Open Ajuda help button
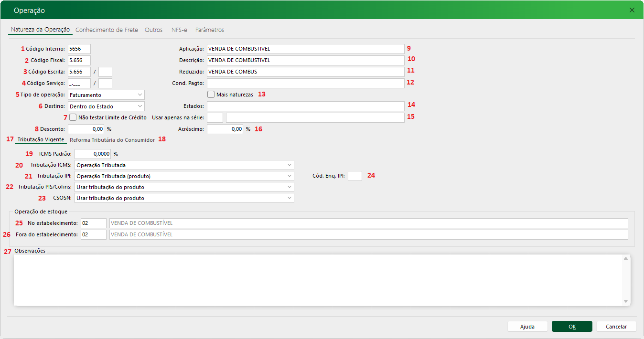644x339 pixels. 527,327
